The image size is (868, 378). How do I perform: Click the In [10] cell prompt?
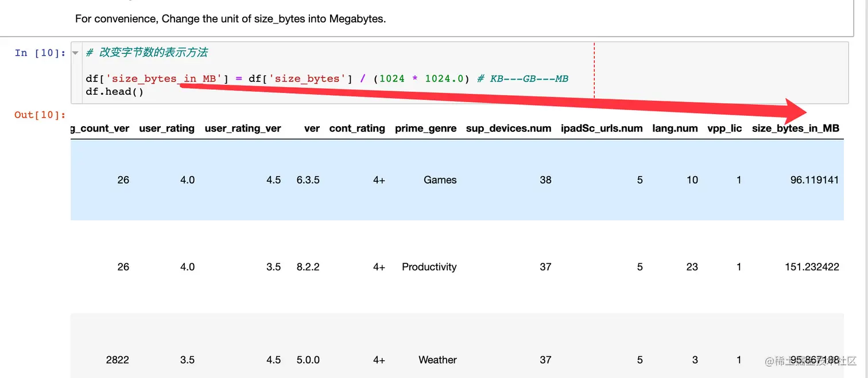40,53
